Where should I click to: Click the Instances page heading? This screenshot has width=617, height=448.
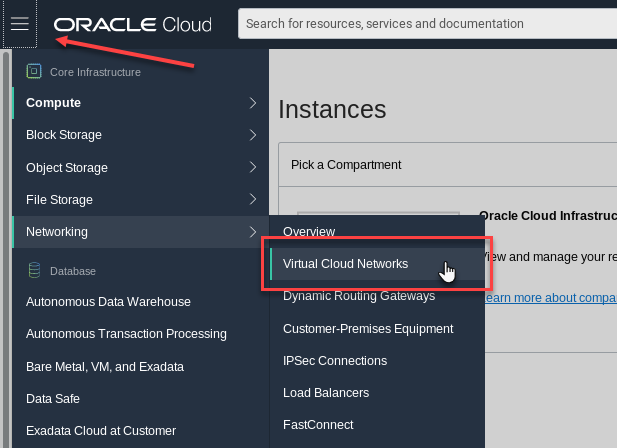332,109
